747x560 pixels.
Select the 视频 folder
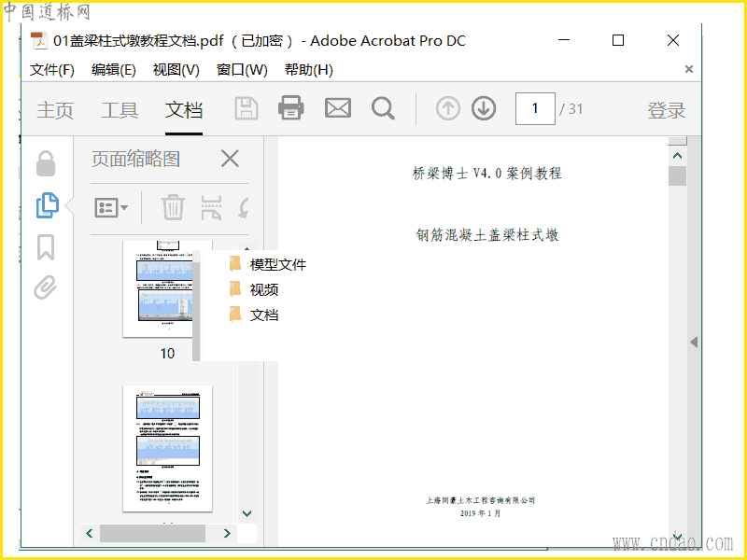(x=254, y=289)
